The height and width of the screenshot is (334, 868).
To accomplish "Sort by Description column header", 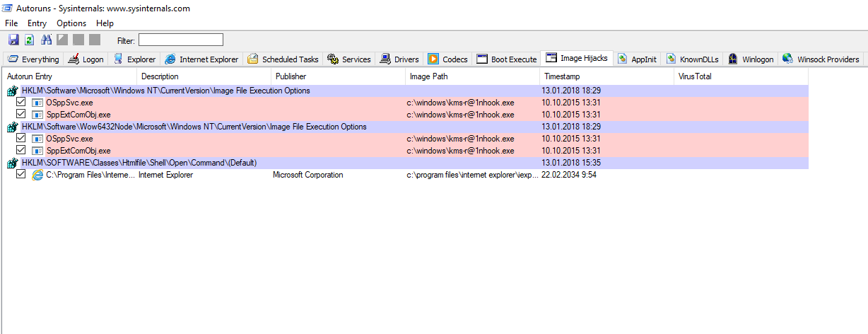I will click(204, 76).
